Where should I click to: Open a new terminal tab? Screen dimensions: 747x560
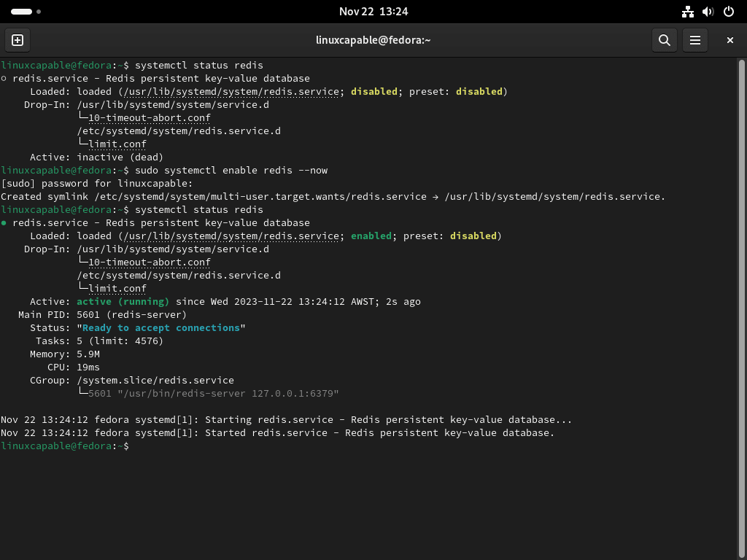point(17,40)
